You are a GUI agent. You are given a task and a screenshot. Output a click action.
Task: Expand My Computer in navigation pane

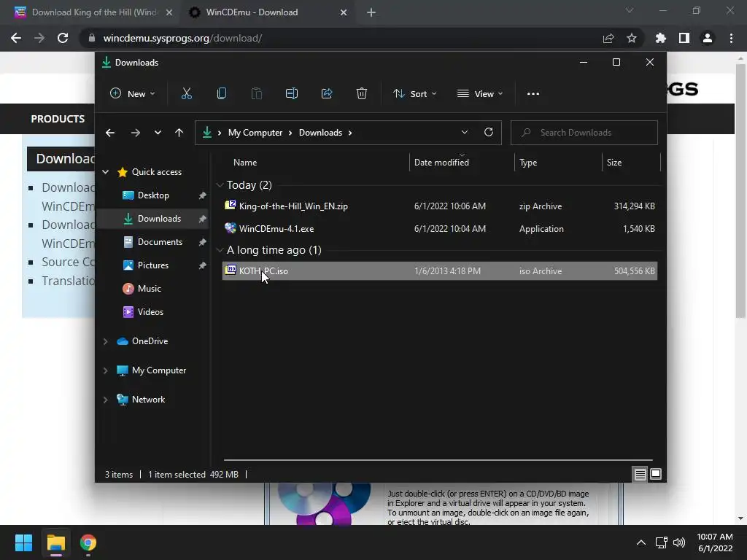click(x=105, y=370)
